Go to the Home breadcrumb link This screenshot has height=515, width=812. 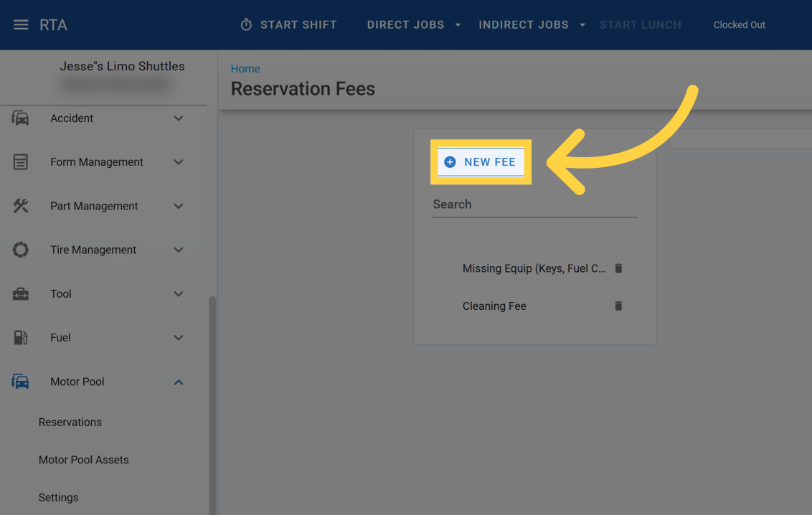point(245,69)
